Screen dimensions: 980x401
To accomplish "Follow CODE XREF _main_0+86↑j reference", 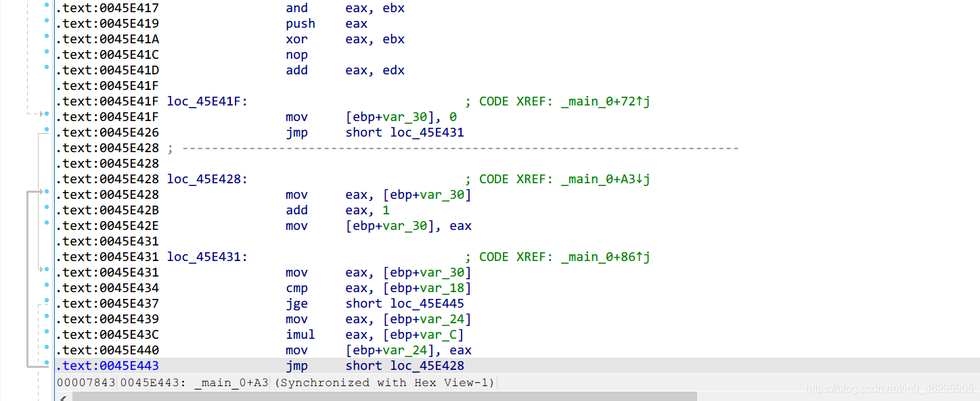I will pos(605,257).
